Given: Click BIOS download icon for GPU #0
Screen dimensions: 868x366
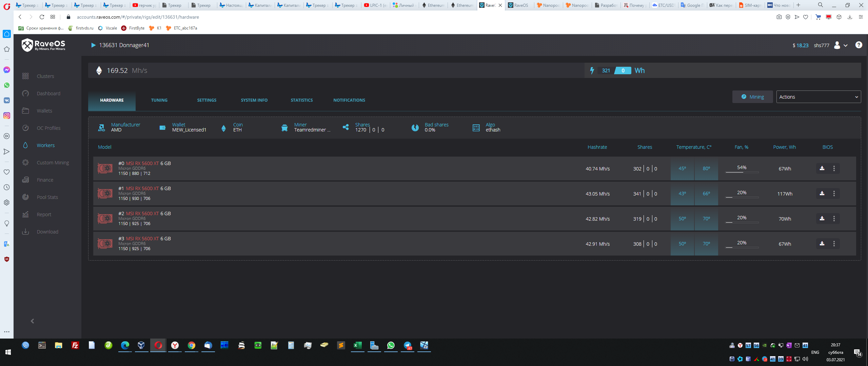Looking at the screenshot, I should click(822, 168).
